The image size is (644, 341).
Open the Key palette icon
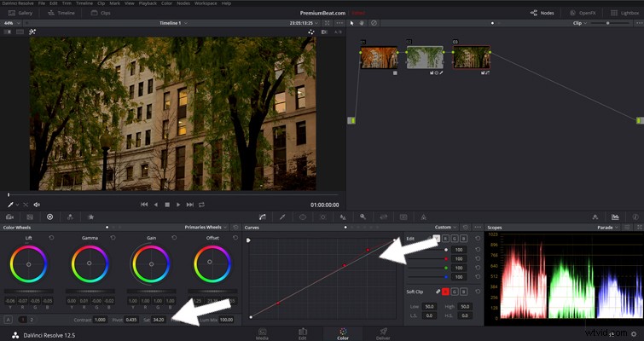point(363,217)
